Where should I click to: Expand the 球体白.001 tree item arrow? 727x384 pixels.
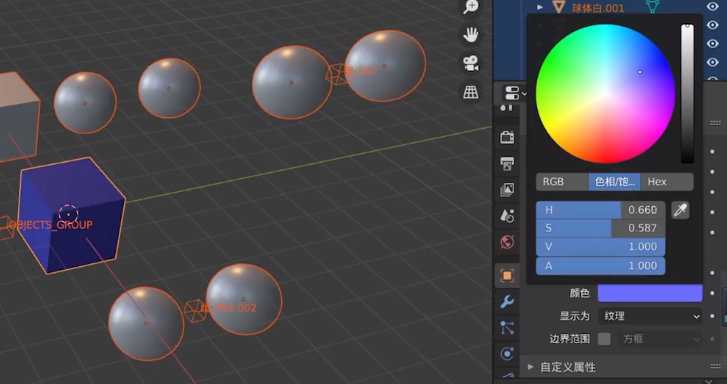(x=540, y=7)
